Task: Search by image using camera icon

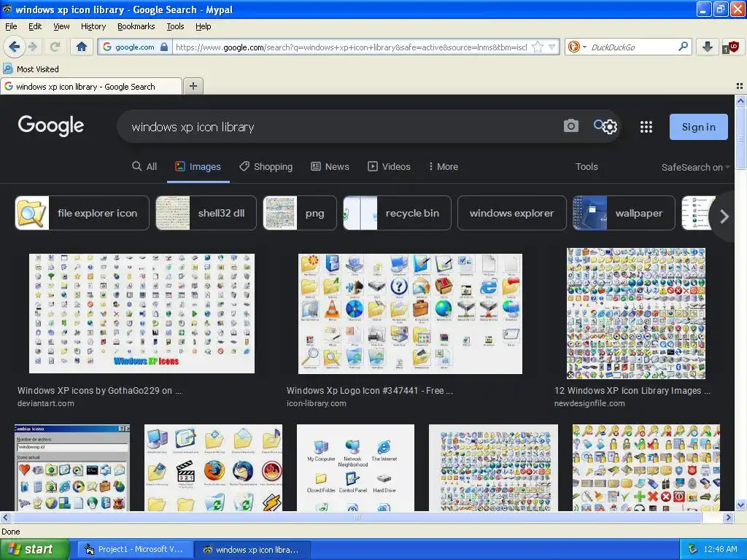Action: pyautogui.click(x=570, y=126)
